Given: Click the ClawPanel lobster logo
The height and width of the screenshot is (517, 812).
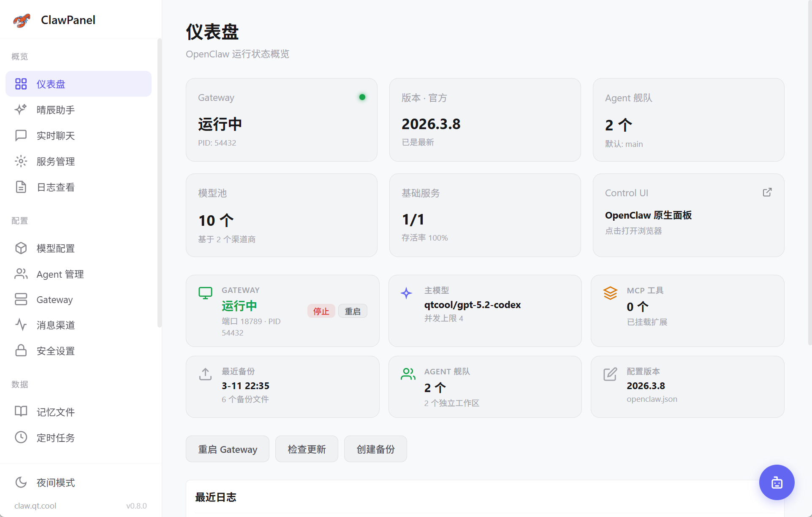Looking at the screenshot, I should pyautogui.click(x=21, y=20).
